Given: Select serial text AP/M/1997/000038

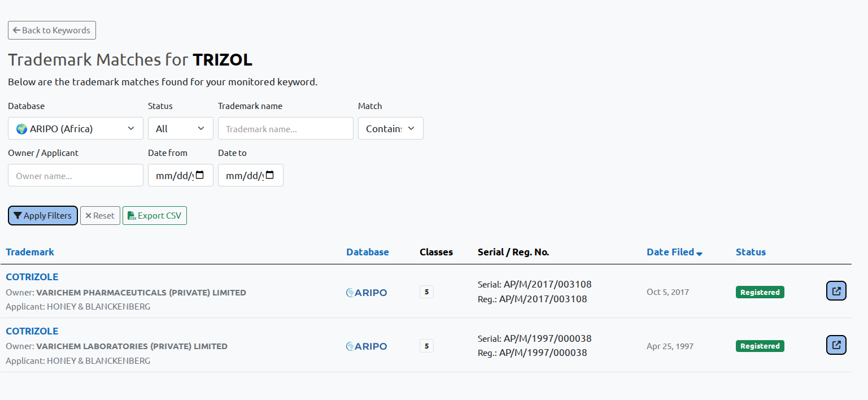Looking at the screenshot, I should point(548,338).
